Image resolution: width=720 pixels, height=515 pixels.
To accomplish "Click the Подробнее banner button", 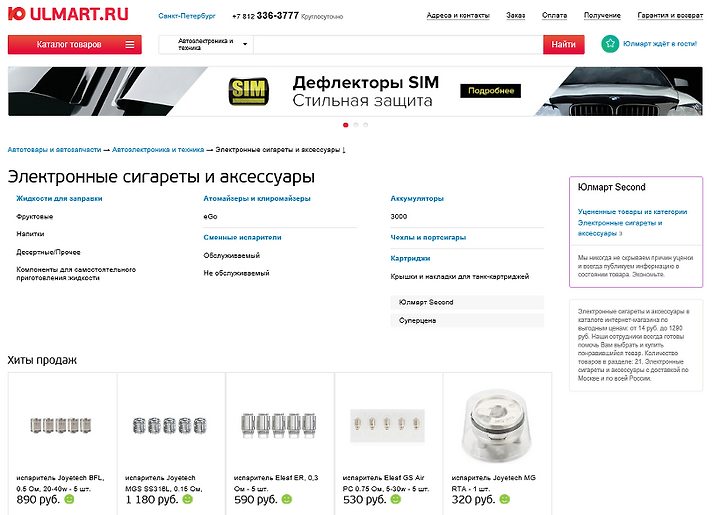I will click(490, 91).
